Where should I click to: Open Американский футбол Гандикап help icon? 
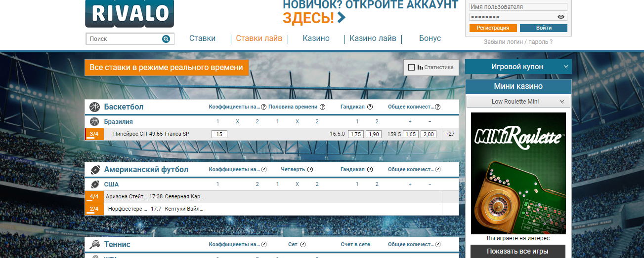pos(370,170)
